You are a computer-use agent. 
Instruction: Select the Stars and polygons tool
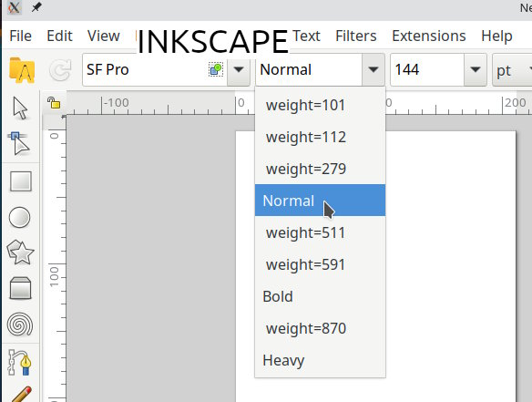pyautogui.click(x=20, y=253)
